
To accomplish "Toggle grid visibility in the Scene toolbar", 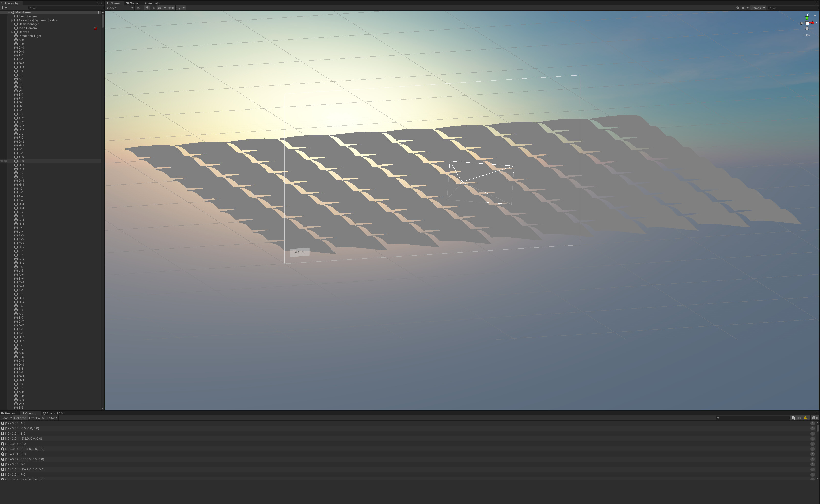I will tap(179, 8).
